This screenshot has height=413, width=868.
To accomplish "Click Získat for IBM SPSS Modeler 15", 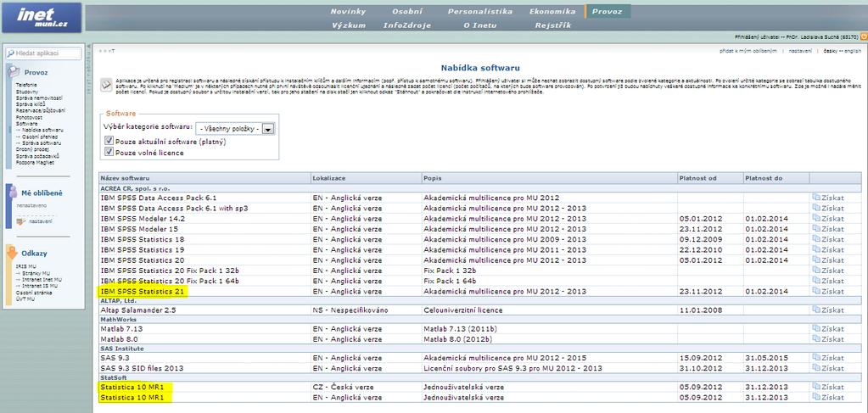I will (x=829, y=229).
